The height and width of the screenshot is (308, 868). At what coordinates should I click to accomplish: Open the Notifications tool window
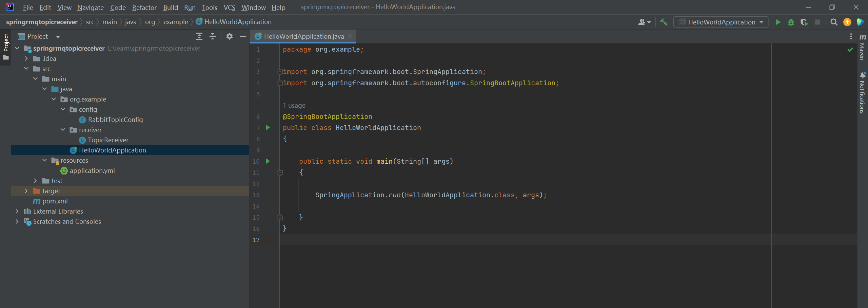pos(863,93)
